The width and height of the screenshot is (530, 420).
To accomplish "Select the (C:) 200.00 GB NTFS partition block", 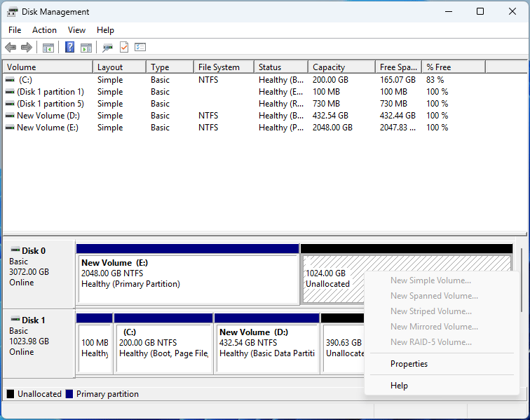I will click(163, 344).
